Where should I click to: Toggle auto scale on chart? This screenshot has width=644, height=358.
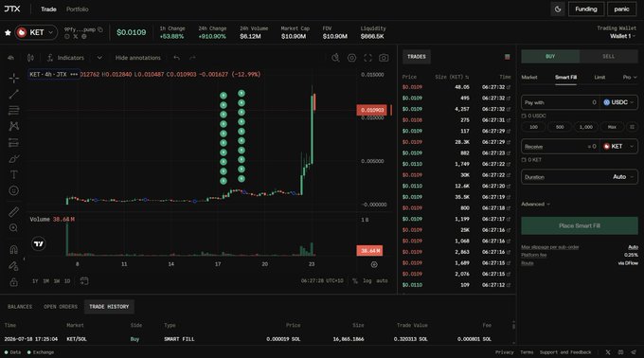click(x=382, y=281)
